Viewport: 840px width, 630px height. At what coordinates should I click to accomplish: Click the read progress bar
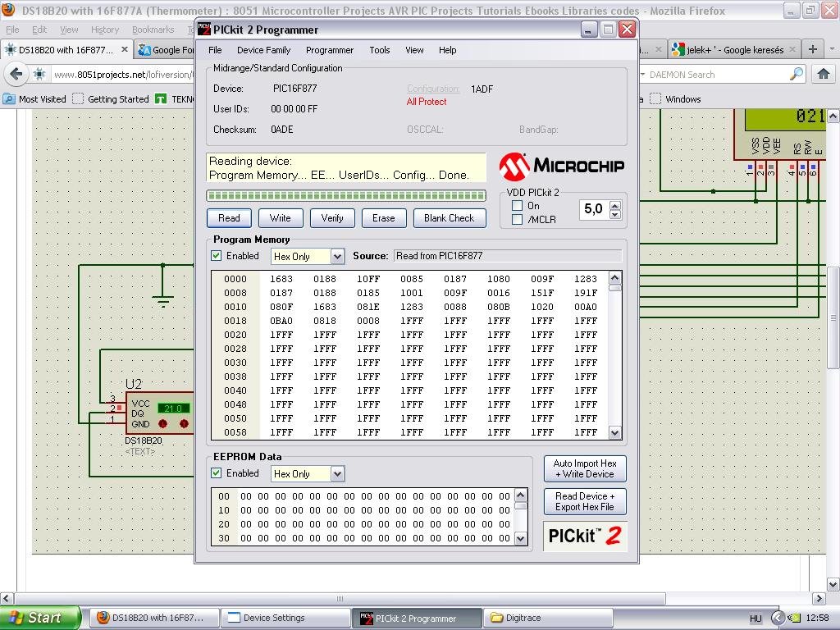[346, 195]
